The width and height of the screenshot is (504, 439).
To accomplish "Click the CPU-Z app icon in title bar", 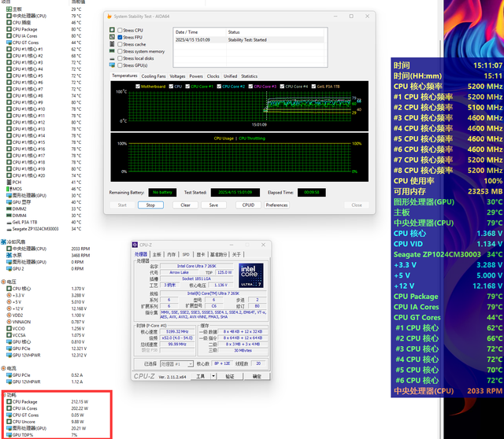I will pyautogui.click(x=135, y=245).
